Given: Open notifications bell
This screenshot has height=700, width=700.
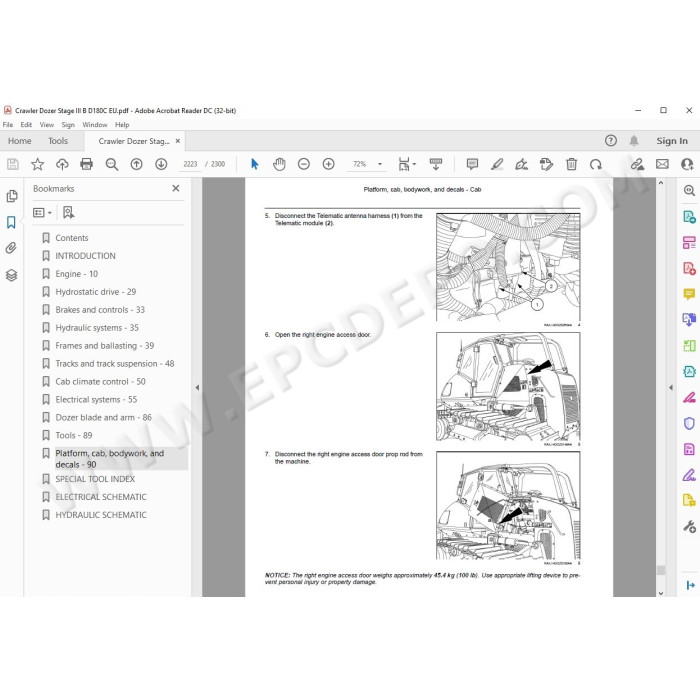Looking at the screenshot, I should click(634, 141).
